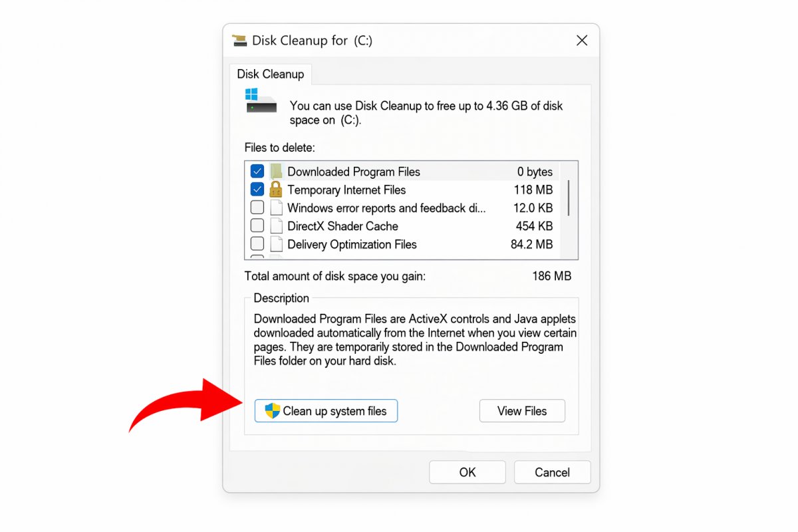Click the drive icon with Windows logo

(x=261, y=101)
